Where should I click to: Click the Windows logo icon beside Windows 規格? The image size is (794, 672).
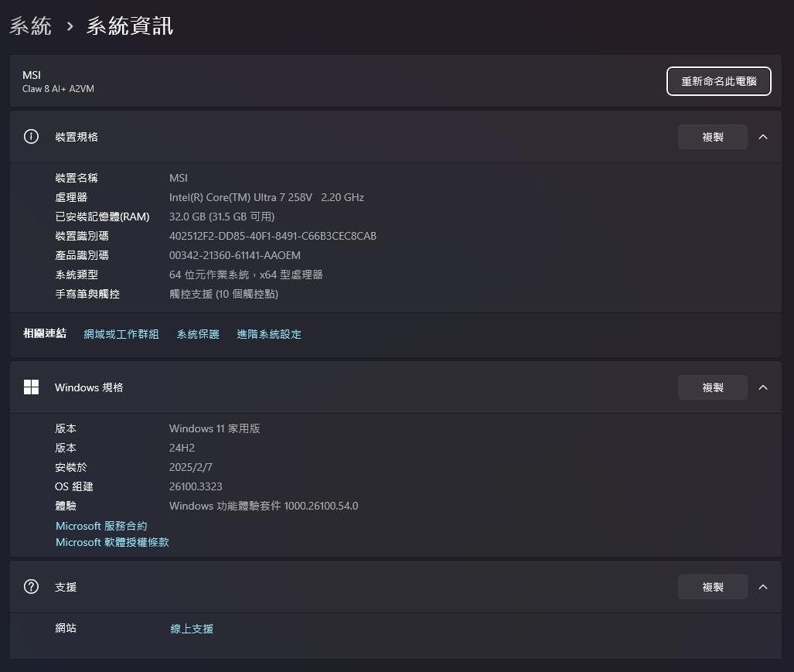click(x=31, y=387)
